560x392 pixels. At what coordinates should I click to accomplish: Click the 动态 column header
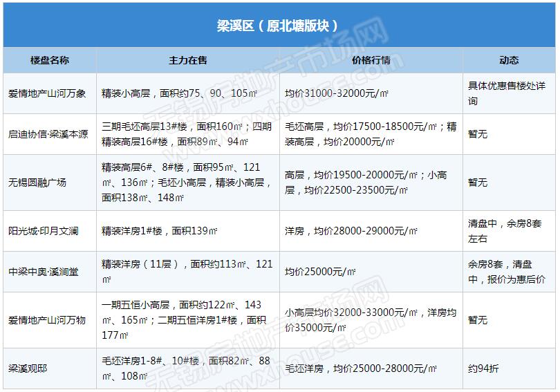[509, 60]
